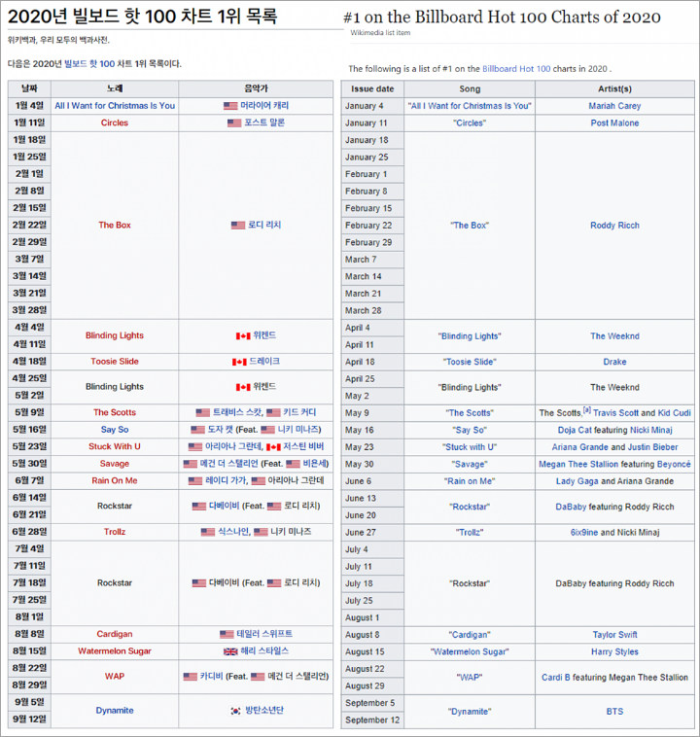This screenshot has height=737, width=700.
Task: Open the Harry Styles link
Action: click(x=614, y=652)
